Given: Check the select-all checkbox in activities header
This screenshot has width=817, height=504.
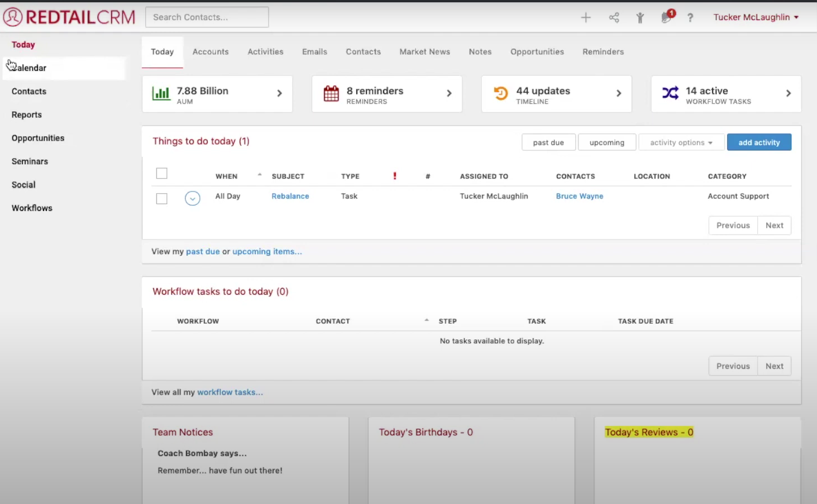Looking at the screenshot, I should [161, 173].
